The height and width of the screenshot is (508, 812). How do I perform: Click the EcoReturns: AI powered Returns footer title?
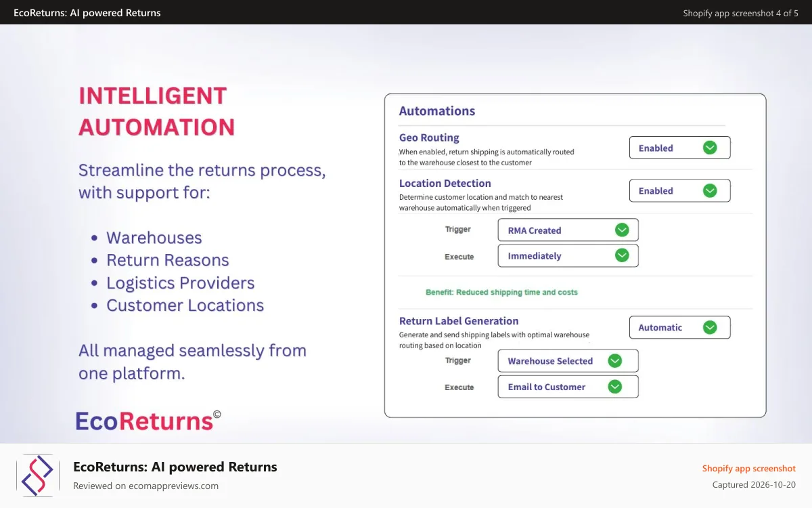point(175,467)
